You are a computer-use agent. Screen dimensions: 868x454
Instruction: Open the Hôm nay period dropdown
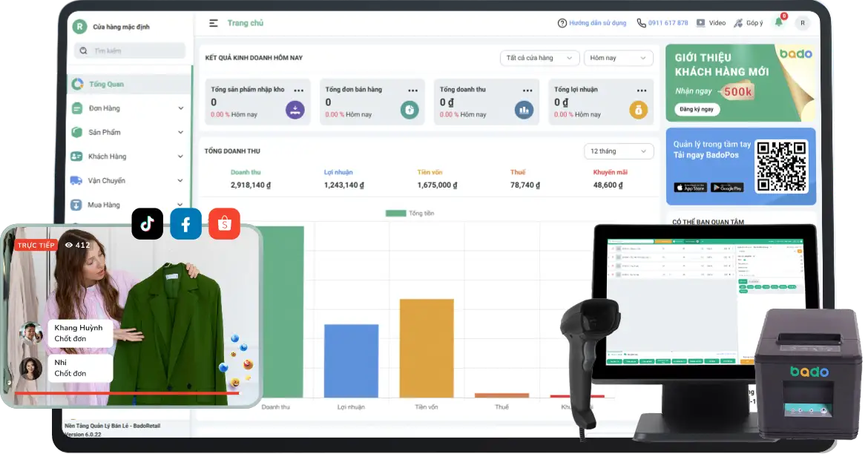tap(618, 58)
